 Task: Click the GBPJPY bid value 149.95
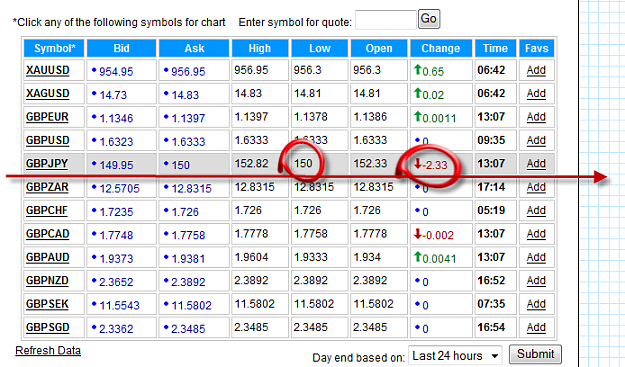[116, 165]
